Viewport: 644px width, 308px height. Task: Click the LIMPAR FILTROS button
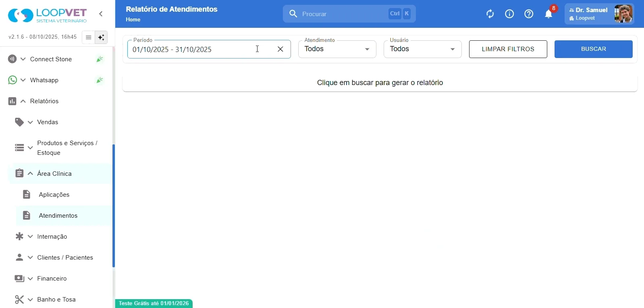coord(508,49)
